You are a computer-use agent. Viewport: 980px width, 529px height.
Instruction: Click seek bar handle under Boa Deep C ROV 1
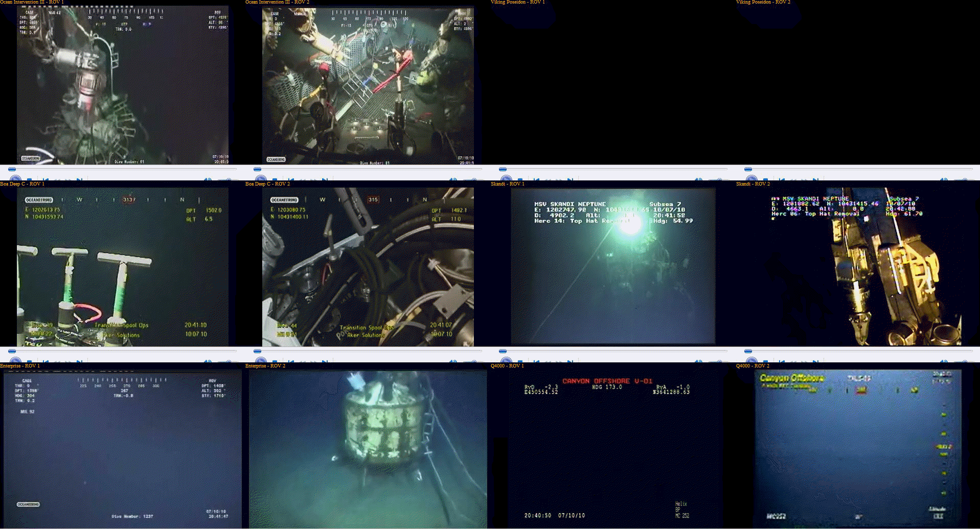(12, 351)
